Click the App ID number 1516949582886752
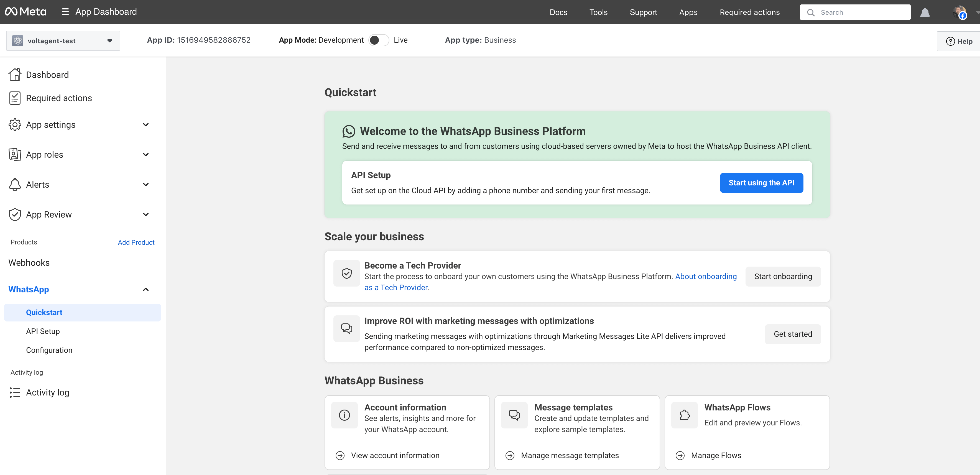 tap(214, 40)
